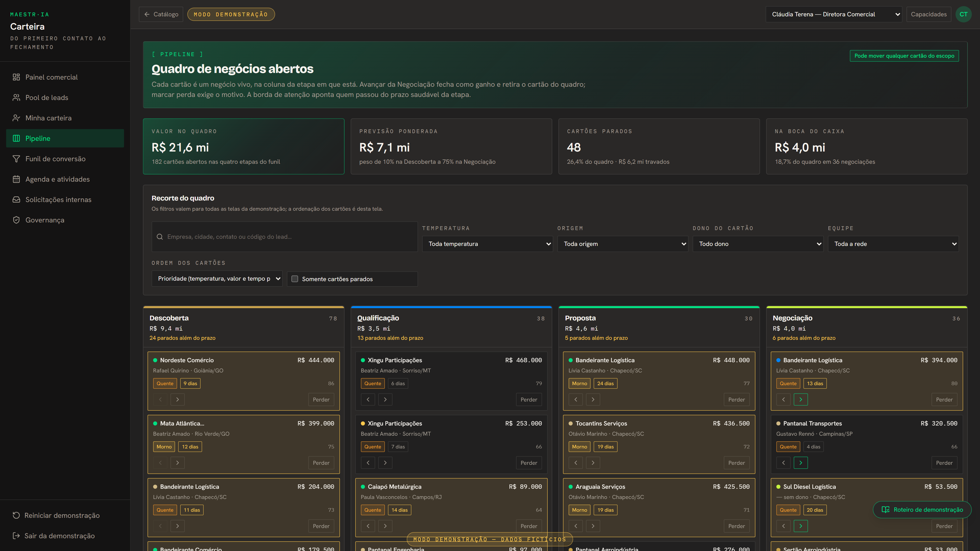980x551 pixels.
Task: Move Bandeirante Logística R$ 448.000 card back
Action: pyautogui.click(x=575, y=400)
